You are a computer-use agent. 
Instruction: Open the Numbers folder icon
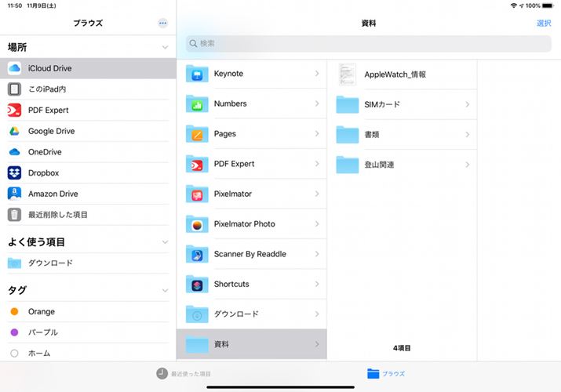click(x=197, y=103)
